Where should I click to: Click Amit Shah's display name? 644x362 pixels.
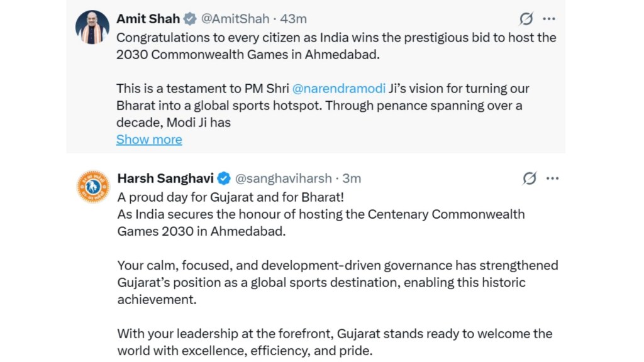147,18
